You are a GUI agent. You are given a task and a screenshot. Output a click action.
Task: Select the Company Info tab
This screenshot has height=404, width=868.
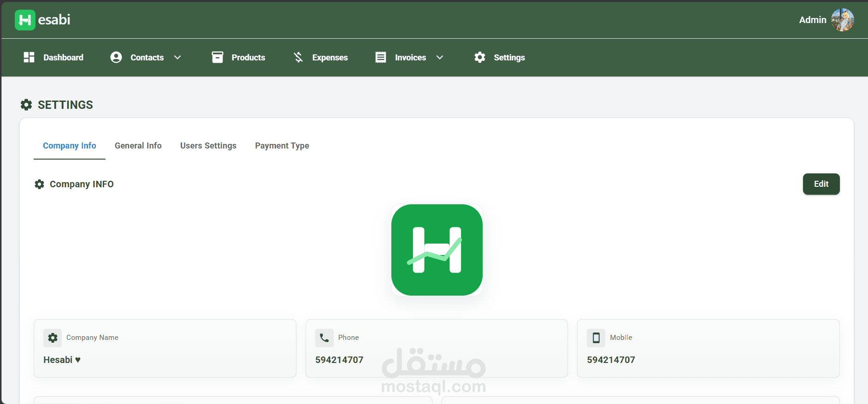point(70,146)
